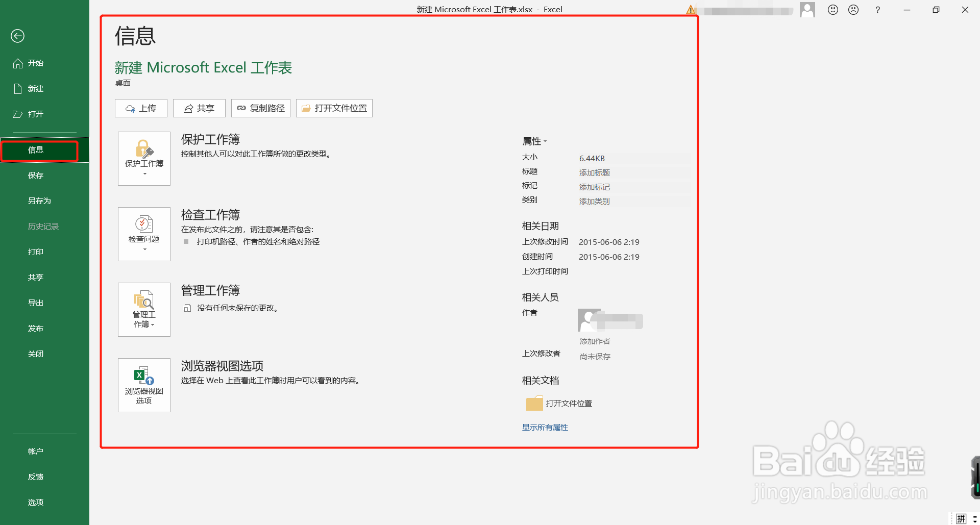Click 保存 in the sidebar
This screenshot has width=980, height=525.
pyautogui.click(x=44, y=176)
